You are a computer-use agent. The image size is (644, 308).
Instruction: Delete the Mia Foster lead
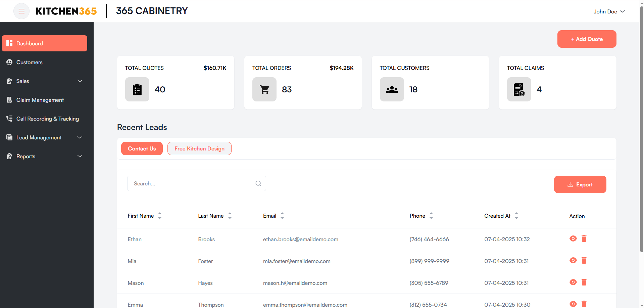tap(584, 260)
